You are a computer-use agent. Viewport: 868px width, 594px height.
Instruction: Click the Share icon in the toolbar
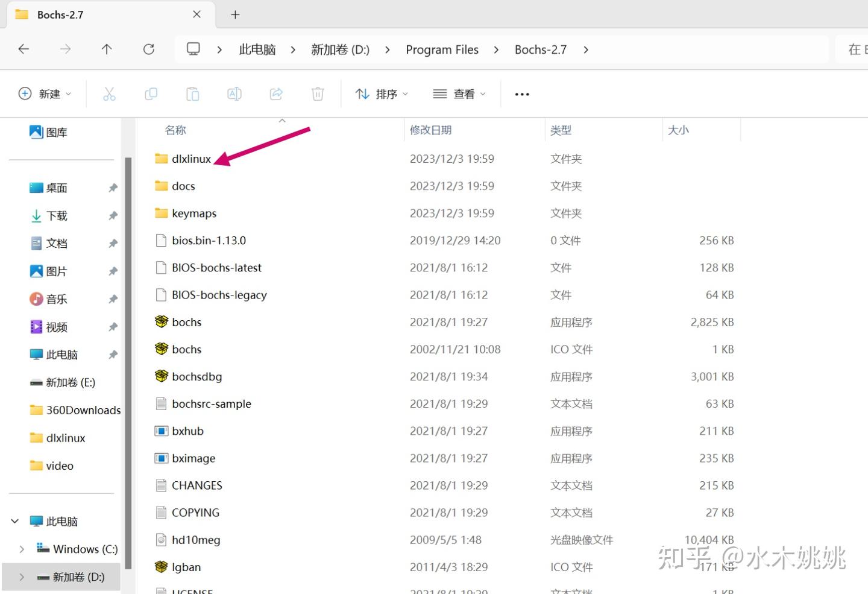point(276,93)
